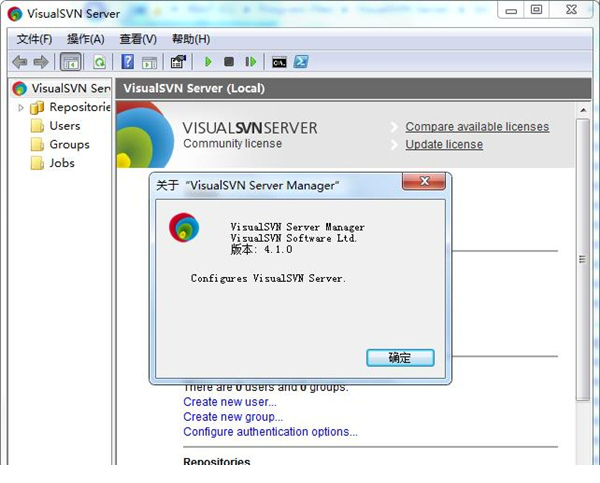Open the 文件(F) menu
This screenshot has width=600, height=483.
34,39
